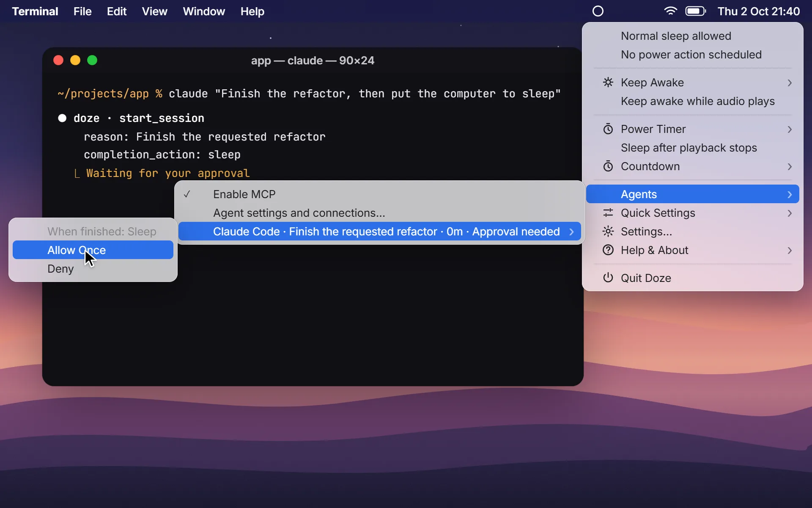Expand the Agents submenu chevron
Image resolution: width=812 pixels, height=508 pixels.
(789, 194)
